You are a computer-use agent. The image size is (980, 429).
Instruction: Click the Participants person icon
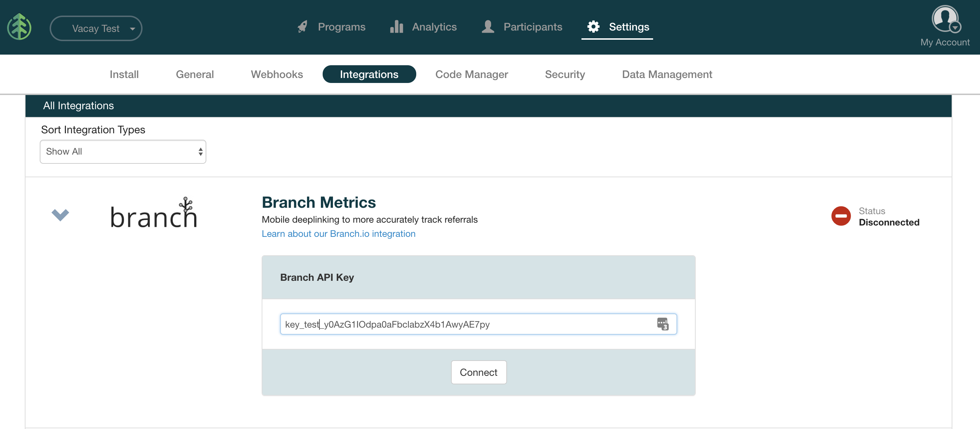[488, 27]
